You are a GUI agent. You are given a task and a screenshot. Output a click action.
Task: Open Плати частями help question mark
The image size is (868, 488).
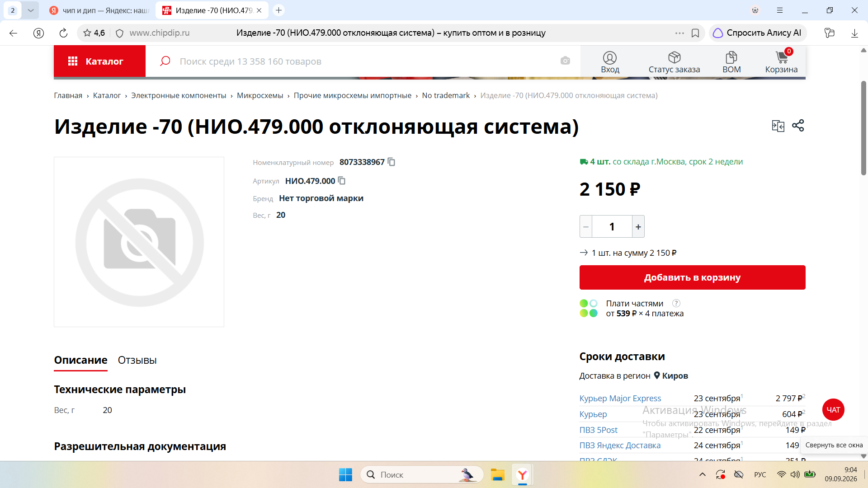[676, 303]
